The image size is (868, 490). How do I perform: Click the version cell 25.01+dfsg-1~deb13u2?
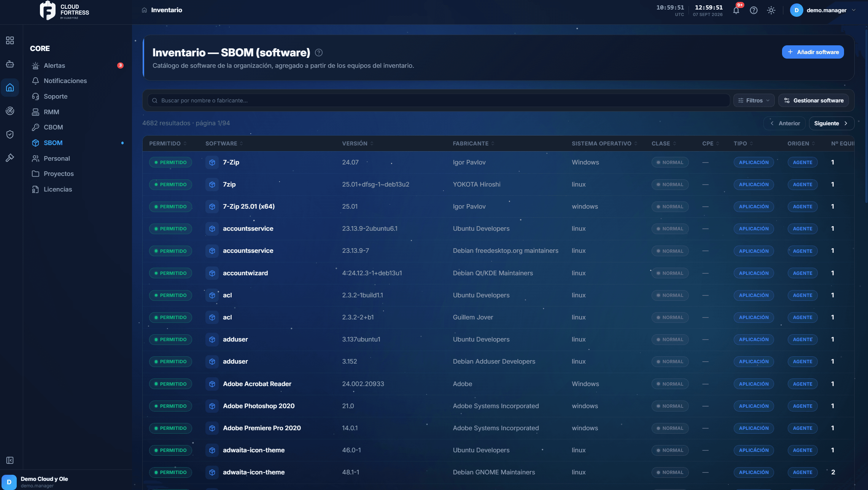(x=375, y=184)
